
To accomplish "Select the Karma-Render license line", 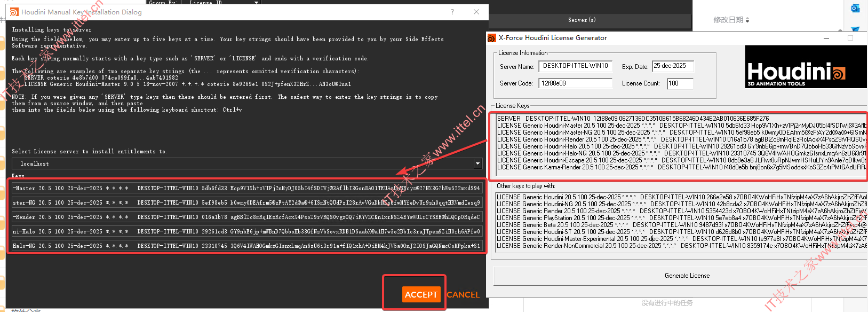I will [682, 167].
